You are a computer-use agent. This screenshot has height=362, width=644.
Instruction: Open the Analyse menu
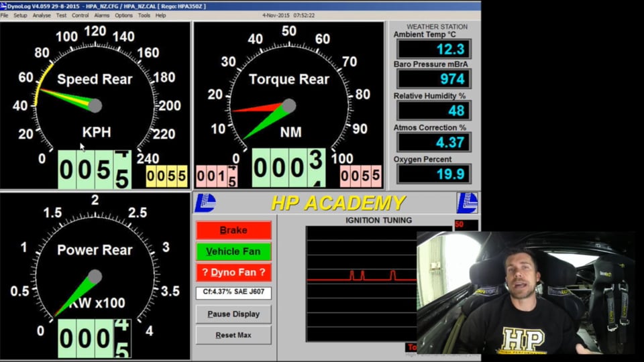point(42,15)
